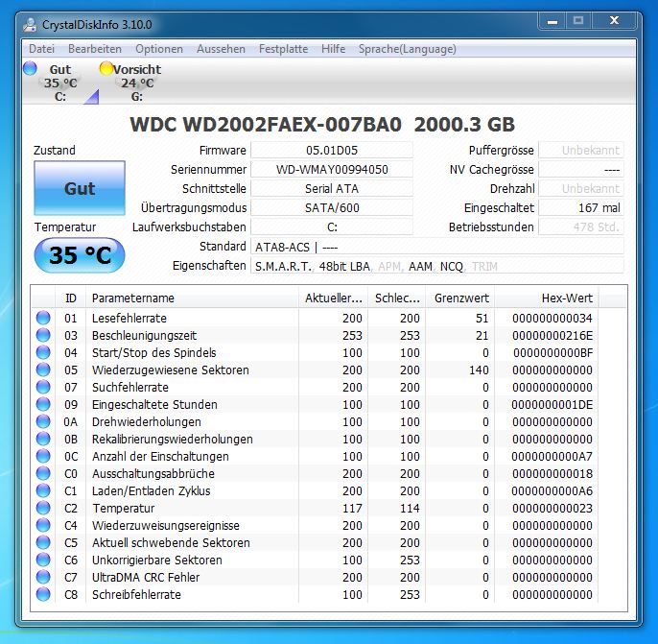The width and height of the screenshot is (658, 644).
Task: Select the Lesefehlerrate parameter name
Action: 129,319
